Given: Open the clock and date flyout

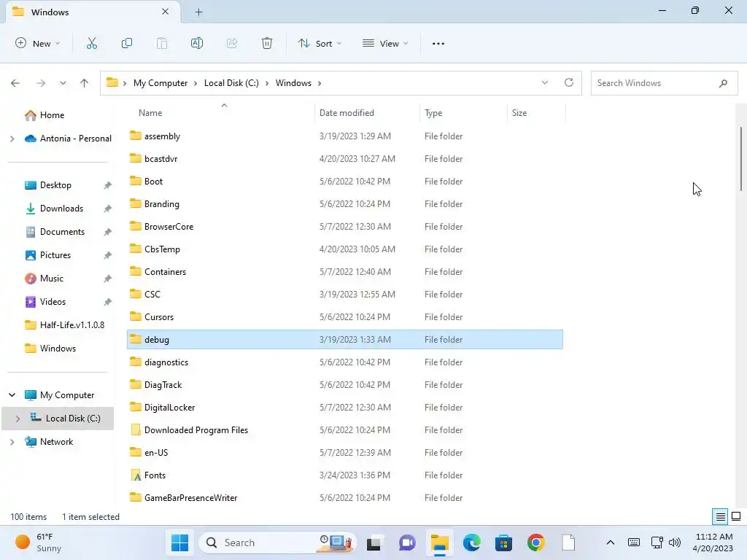Looking at the screenshot, I should click(x=713, y=542).
